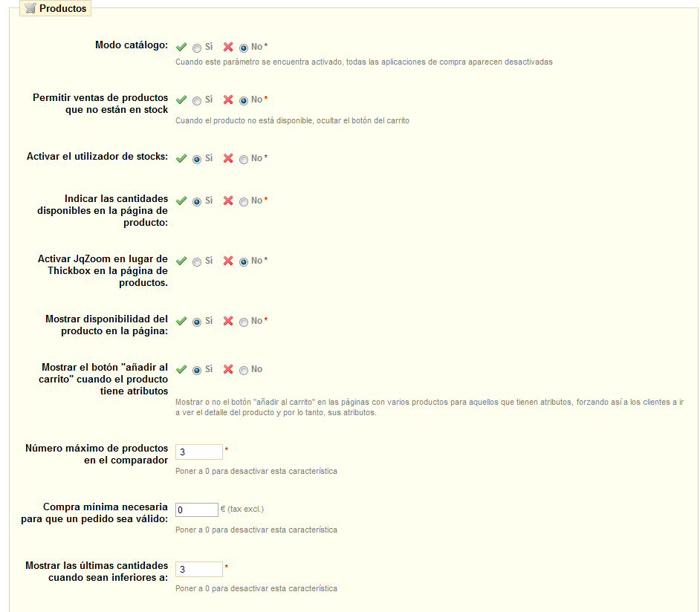Choose No for Permitir ventas sin stock

pos(243,101)
